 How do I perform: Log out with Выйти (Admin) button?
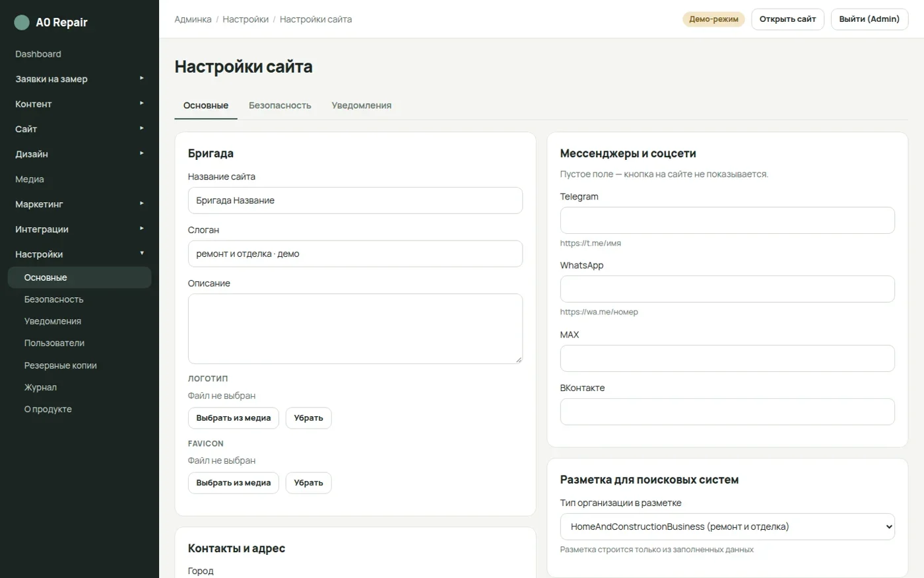coord(869,19)
